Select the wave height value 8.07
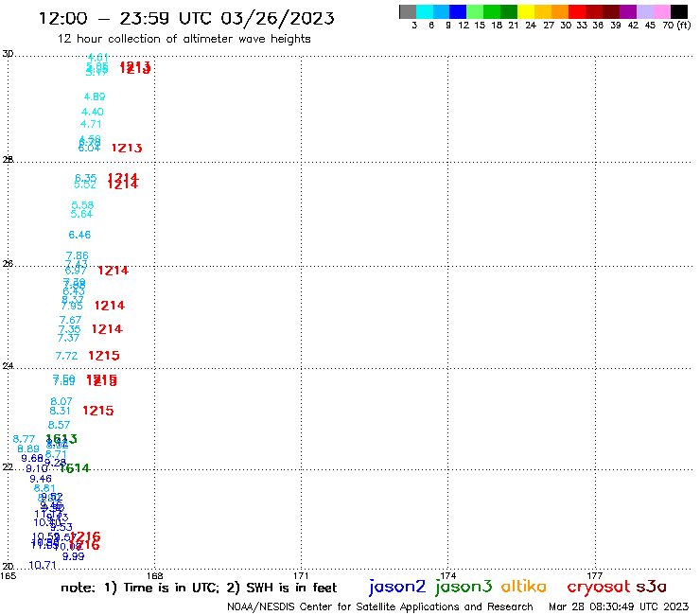 point(61,401)
